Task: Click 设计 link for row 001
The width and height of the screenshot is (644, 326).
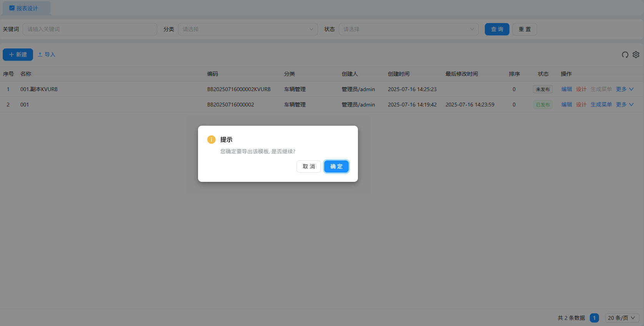Action: coord(581,105)
